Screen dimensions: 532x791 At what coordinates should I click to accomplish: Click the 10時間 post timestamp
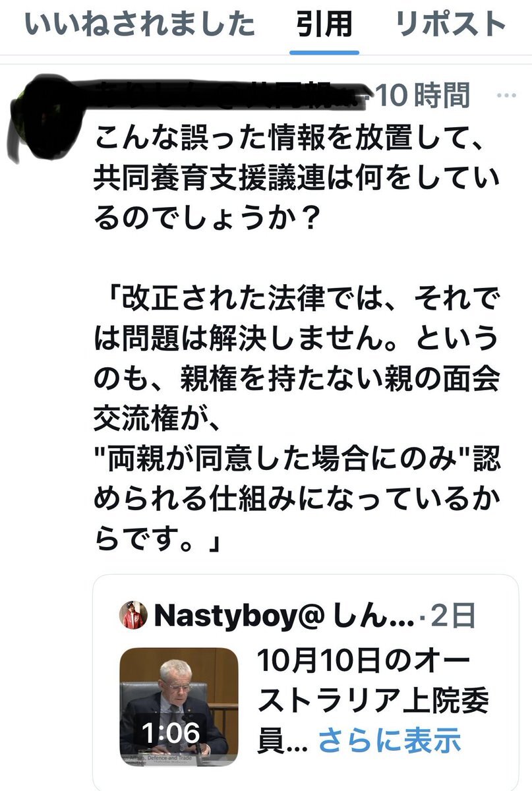pyautogui.click(x=423, y=96)
